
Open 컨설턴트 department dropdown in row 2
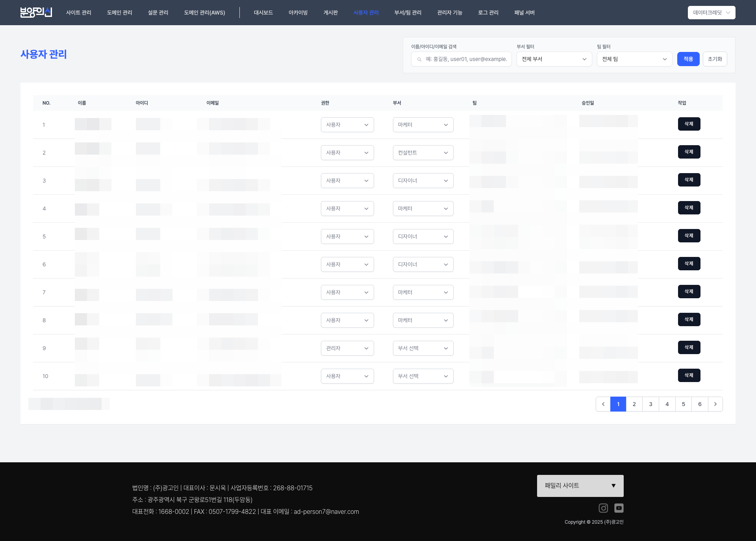pos(423,153)
